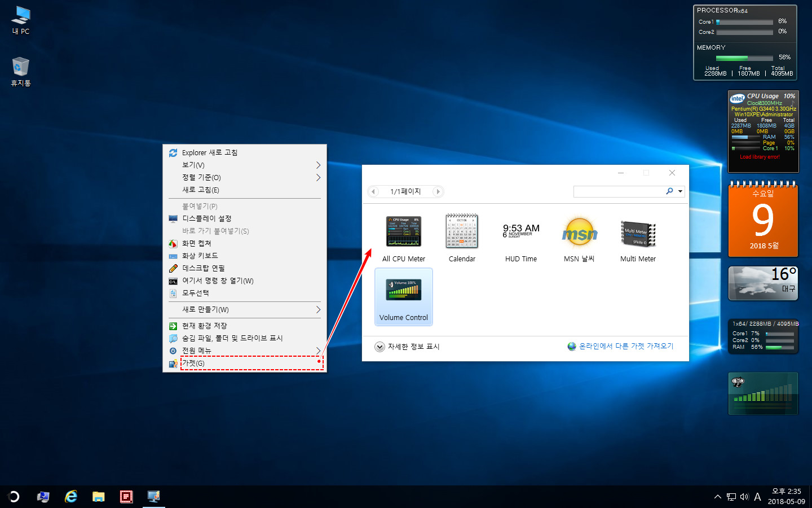Click the 화면 캡쳐 icon

click(173, 244)
